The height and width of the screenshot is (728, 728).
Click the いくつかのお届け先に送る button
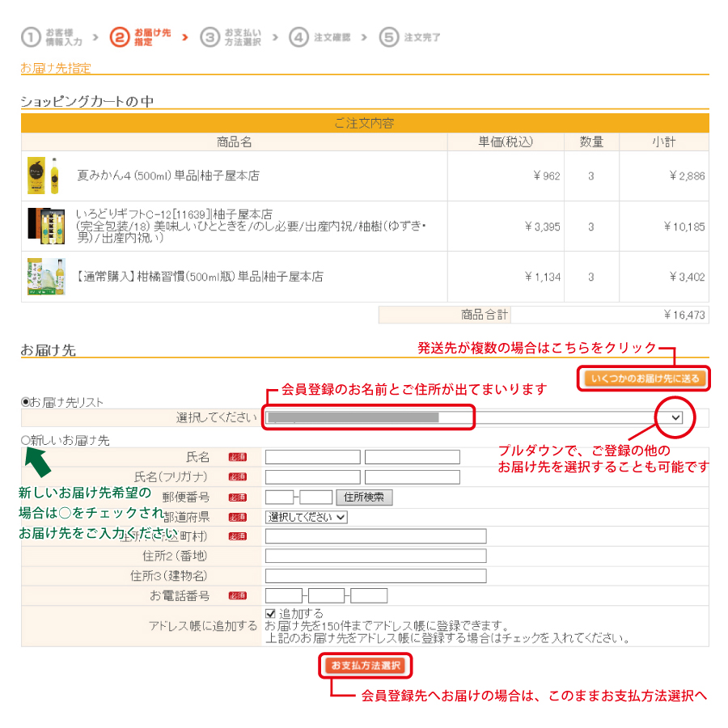pyautogui.click(x=645, y=379)
